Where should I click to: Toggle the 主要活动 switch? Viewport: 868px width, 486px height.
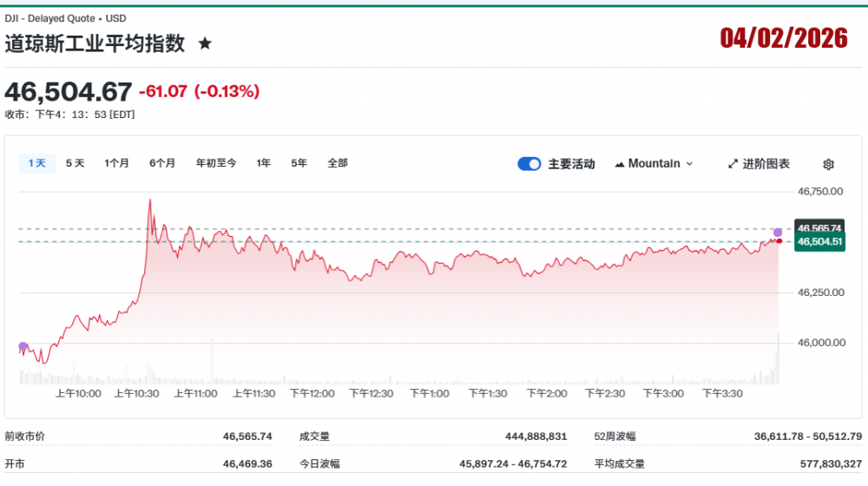click(529, 164)
